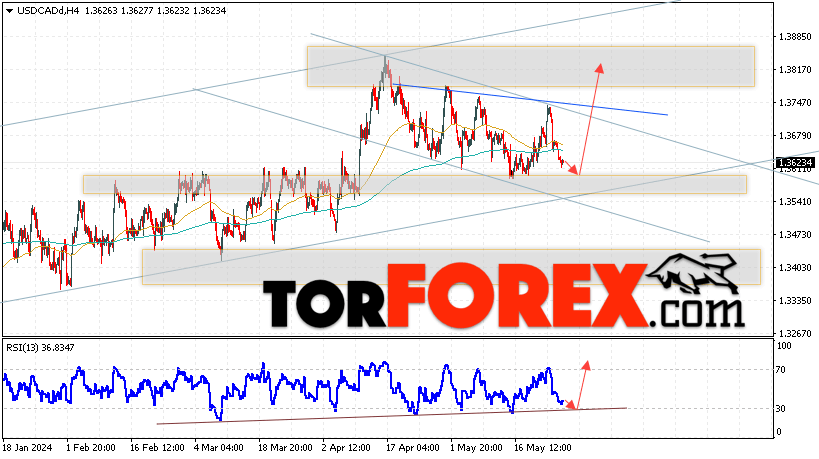819x459 pixels.
Task: Click the 18 Mar 20:00 date label
Action: (285, 448)
